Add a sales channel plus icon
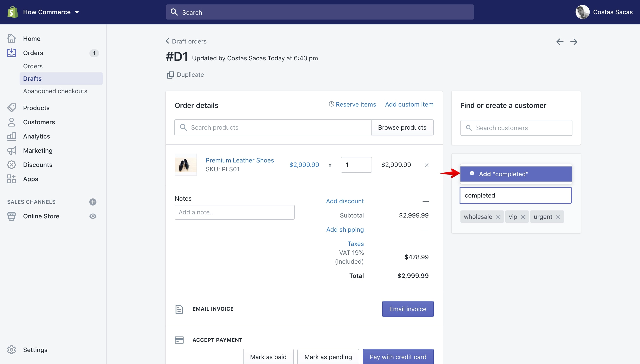The width and height of the screenshot is (640, 364). (x=93, y=202)
